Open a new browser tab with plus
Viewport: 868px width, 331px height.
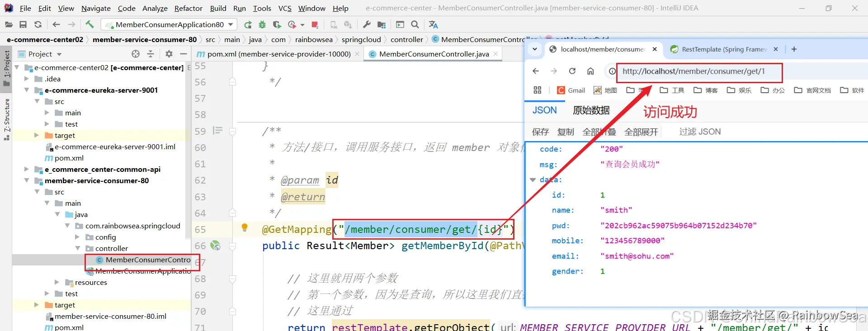point(794,49)
